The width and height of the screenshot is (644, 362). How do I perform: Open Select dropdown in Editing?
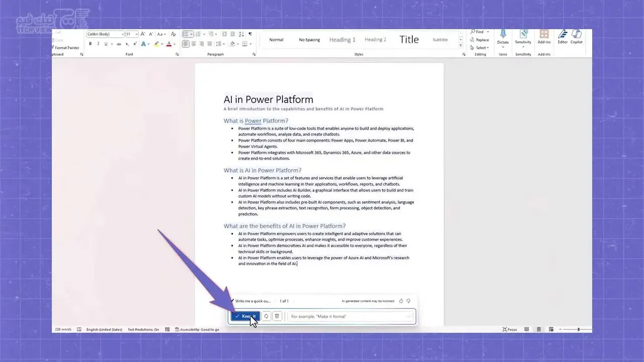(479, 48)
